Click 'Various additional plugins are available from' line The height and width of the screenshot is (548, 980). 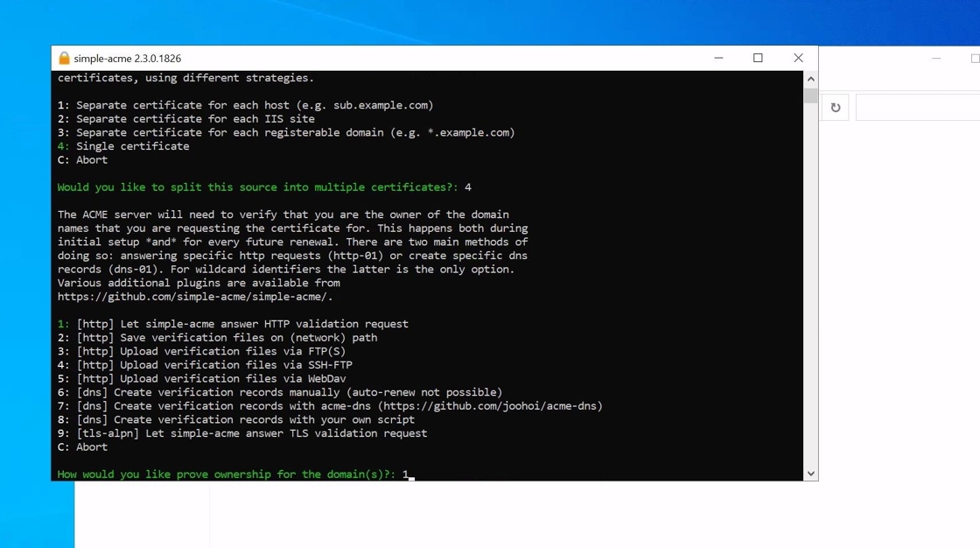coord(199,283)
